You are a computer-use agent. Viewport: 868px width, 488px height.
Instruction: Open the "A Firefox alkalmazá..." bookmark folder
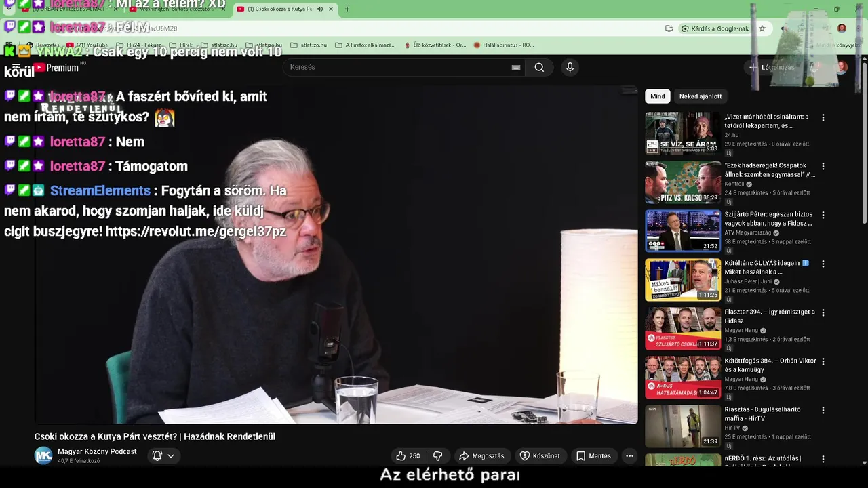coord(365,45)
